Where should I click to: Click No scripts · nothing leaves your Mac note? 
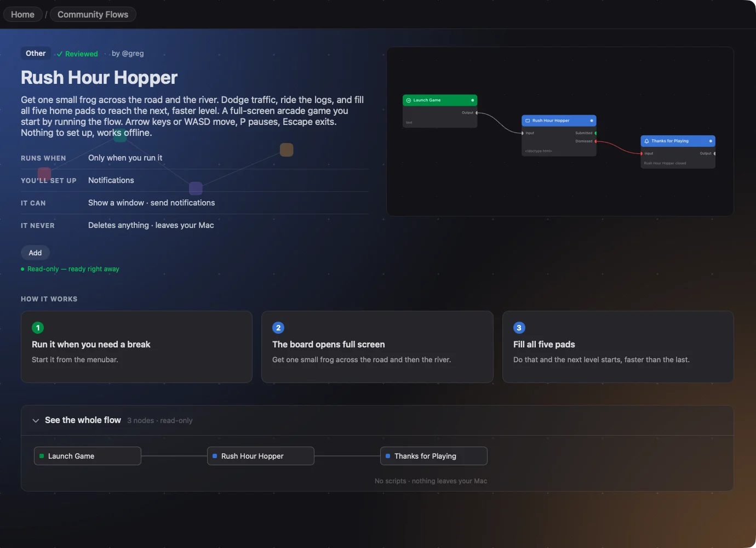tap(431, 481)
